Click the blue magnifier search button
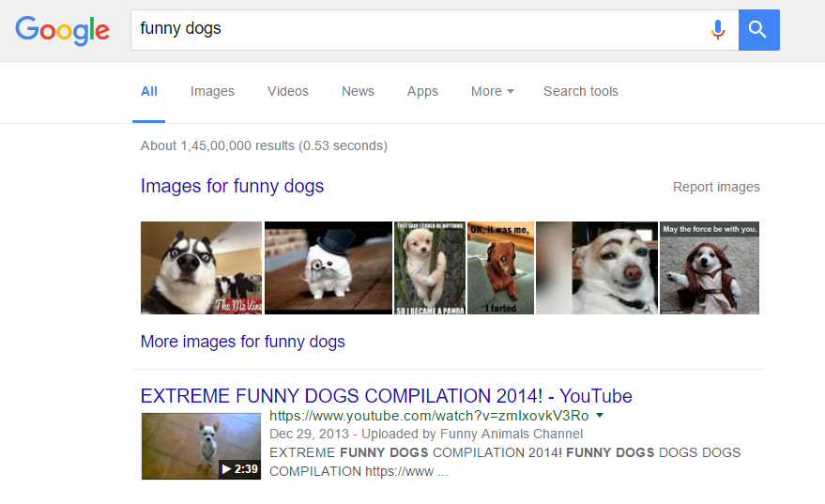This screenshot has height=504, width=825. point(758,30)
